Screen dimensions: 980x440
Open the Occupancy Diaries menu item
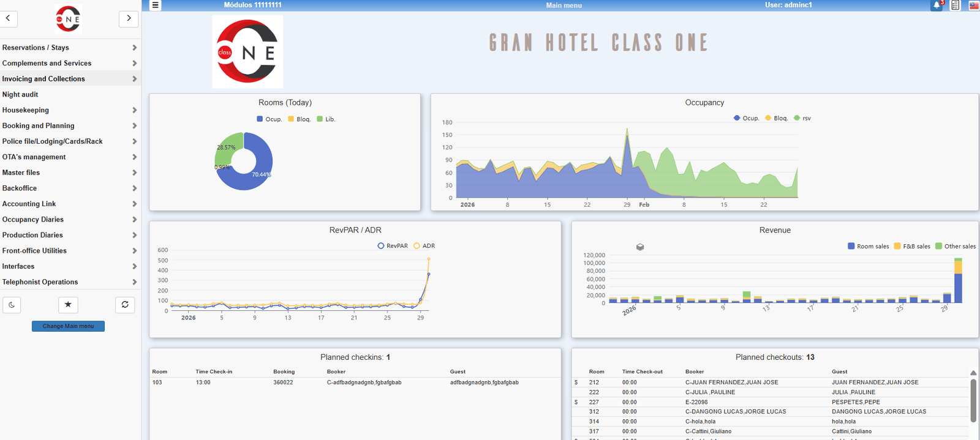70,220
